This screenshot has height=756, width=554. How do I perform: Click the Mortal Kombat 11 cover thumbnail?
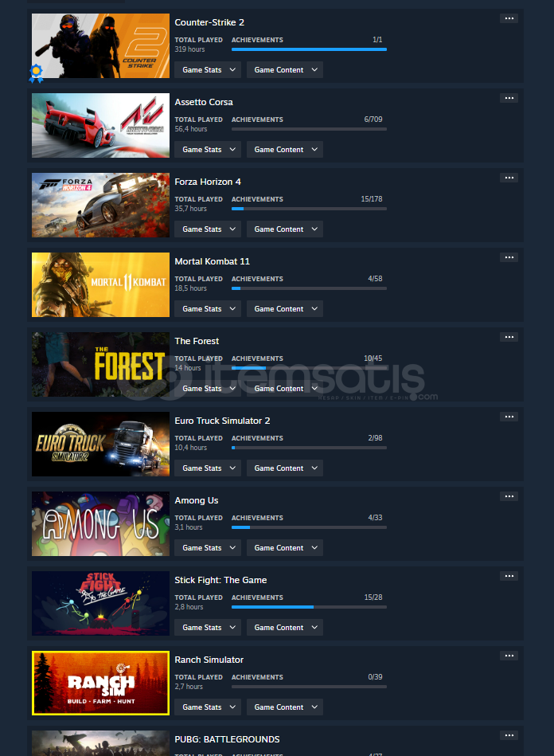100,285
